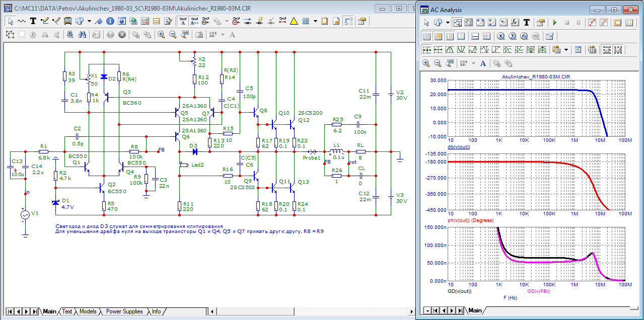
Task: Open the Power Supplies tab
Action: tap(124, 312)
